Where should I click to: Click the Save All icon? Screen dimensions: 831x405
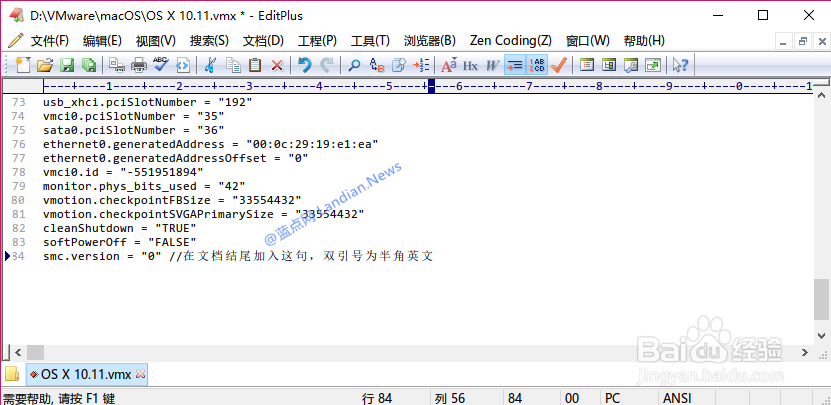coord(89,65)
